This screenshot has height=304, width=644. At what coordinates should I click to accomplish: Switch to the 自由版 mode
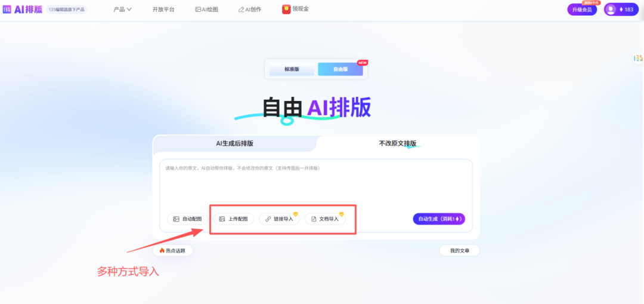(340, 69)
